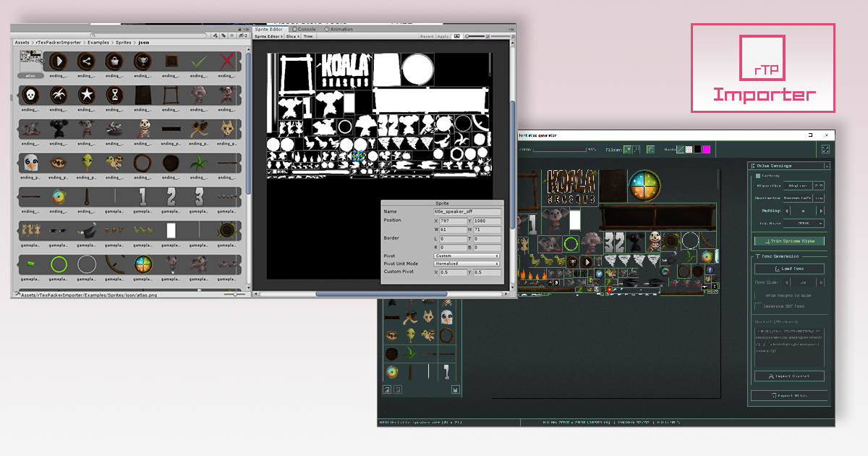
Task: Click the lock icon in the Project window
Action: [239, 30]
